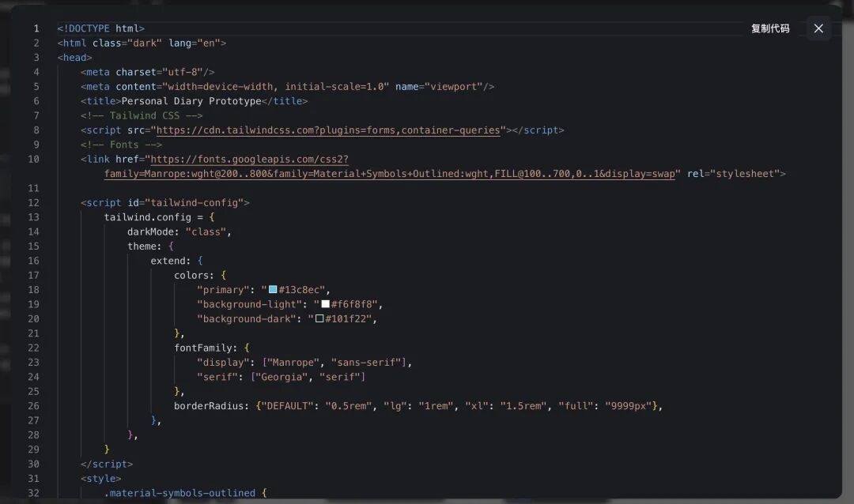Click the html class="dark" tag line
The width and height of the screenshot is (854, 504).
142,43
